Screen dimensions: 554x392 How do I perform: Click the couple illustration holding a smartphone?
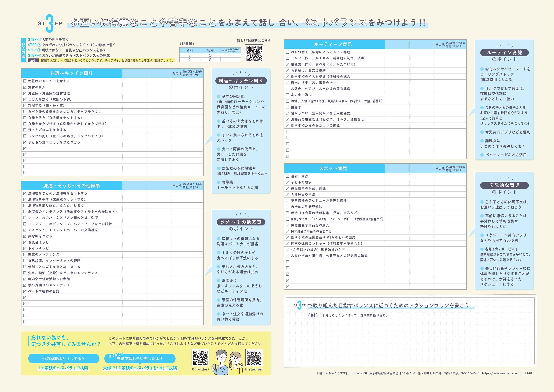(227, 362)
